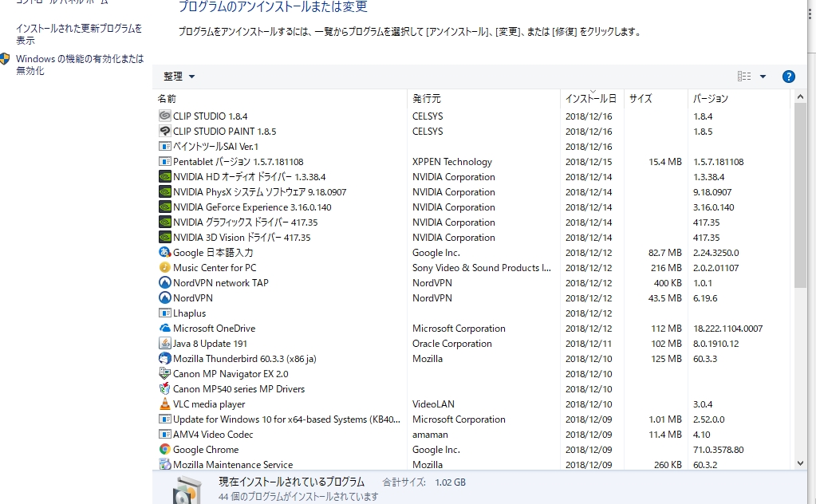The height and width of the screenshot is (504, 816).
Task: Click version 18.222.1104.0007 cell
Action: pos(727,329)
